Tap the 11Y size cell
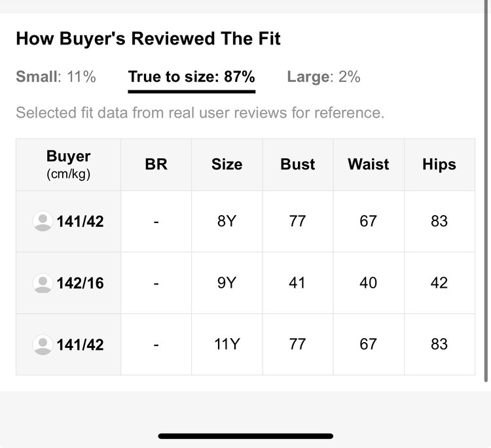491x448 pixels. 227,344
